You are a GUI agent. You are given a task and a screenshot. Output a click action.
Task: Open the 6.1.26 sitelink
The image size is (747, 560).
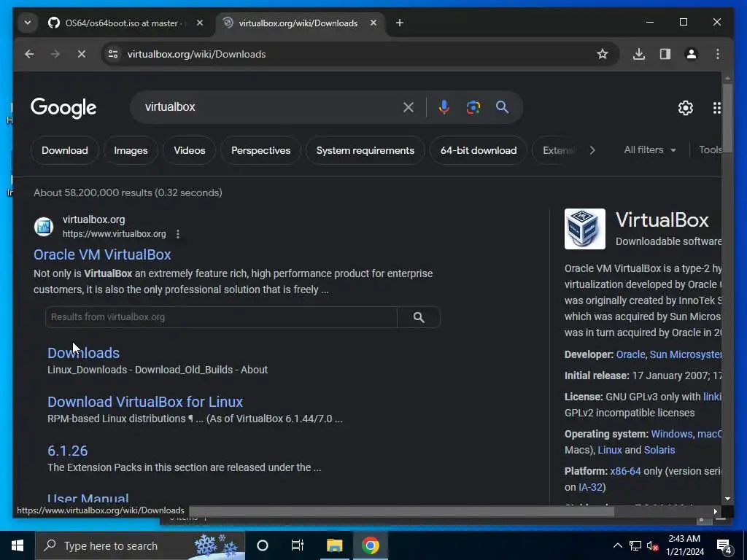click(68, 451)
